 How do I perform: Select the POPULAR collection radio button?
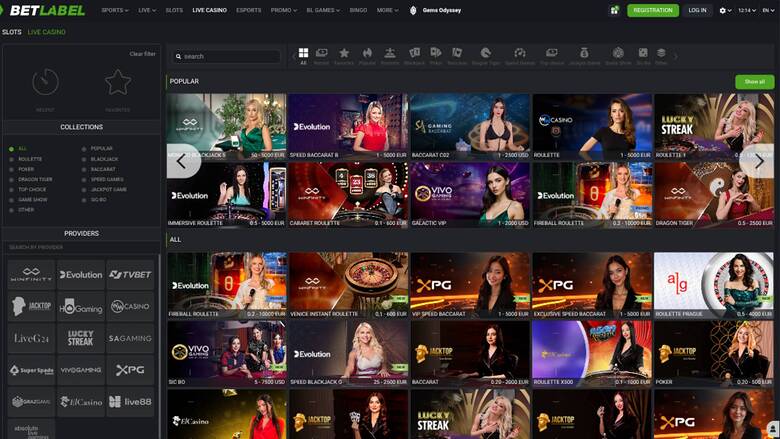(x=84, y=149)
